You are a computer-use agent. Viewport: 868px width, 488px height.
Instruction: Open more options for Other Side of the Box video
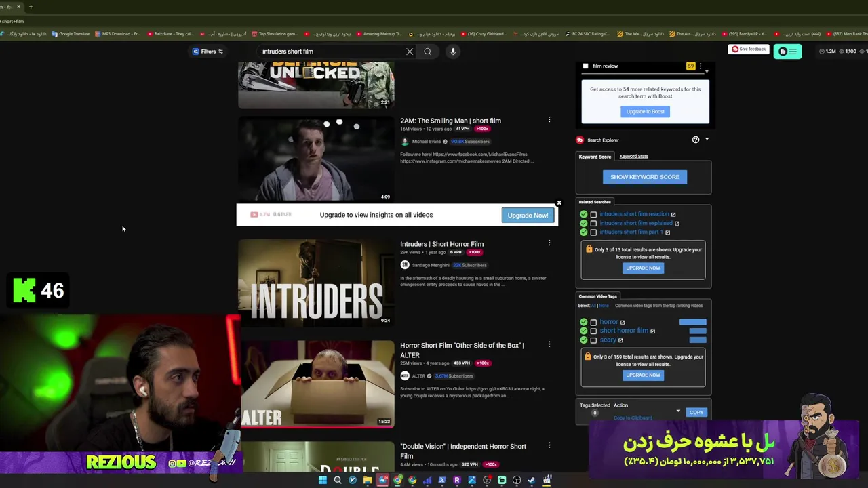[549, 344]
